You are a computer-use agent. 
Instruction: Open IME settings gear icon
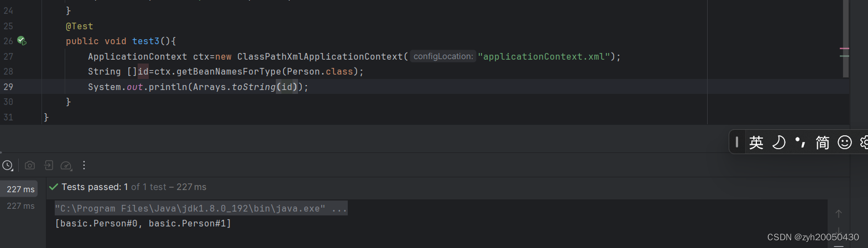pyautogui.click(x=864, y=143)
